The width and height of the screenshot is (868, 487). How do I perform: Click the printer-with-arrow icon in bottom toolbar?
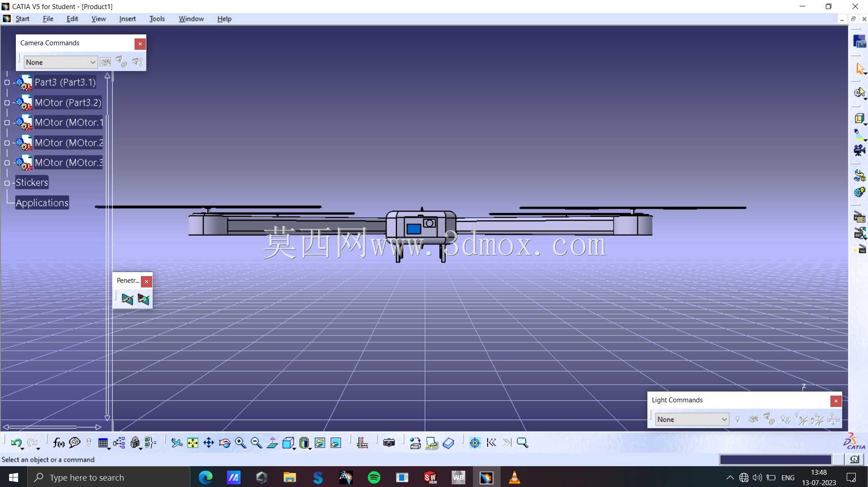click(x=415, y=443)
